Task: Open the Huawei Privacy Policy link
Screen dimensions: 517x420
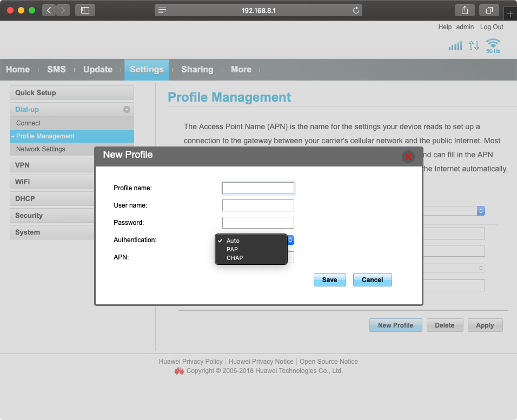Action: tap(190, 361)
